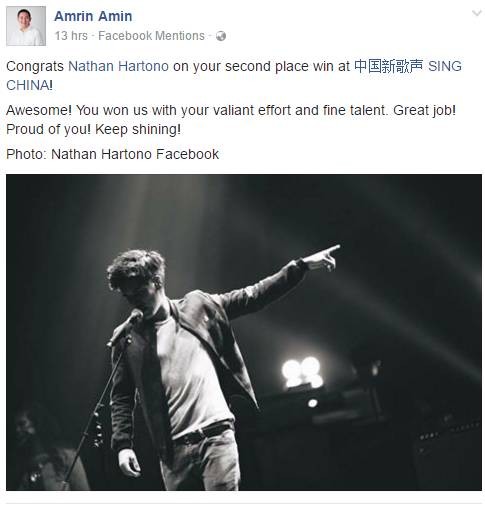The width and height of the screenshot is (485, 507).
Task: Open the 13 hrs timestamp link
Action: tap(71, 36)
